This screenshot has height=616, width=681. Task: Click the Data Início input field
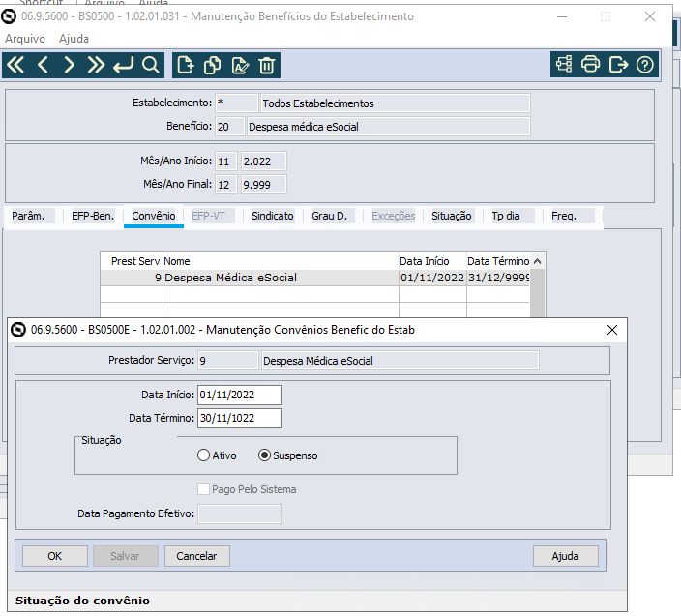240,396
